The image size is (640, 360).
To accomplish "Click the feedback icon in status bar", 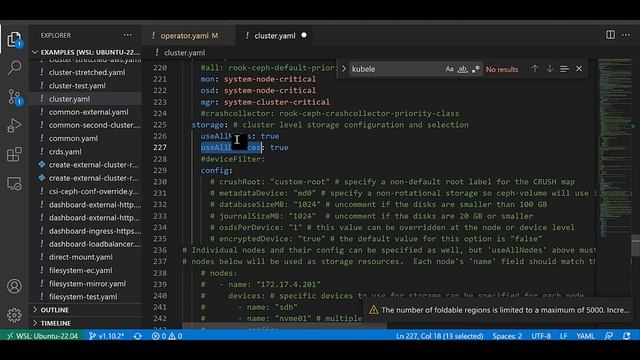I will click(x=609, y=336).
